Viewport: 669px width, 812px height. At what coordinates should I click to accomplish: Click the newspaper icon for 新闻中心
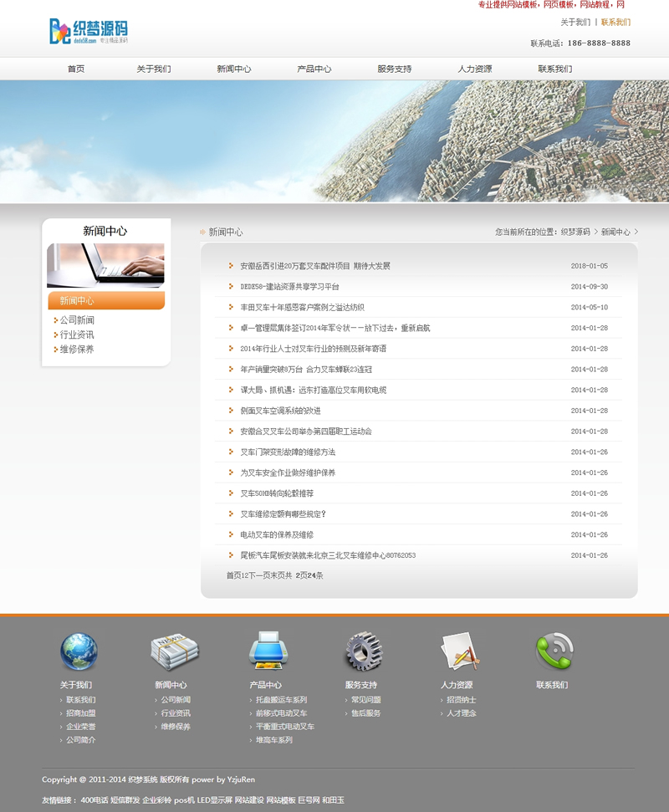pyautogui.click(x=174, y=651)
